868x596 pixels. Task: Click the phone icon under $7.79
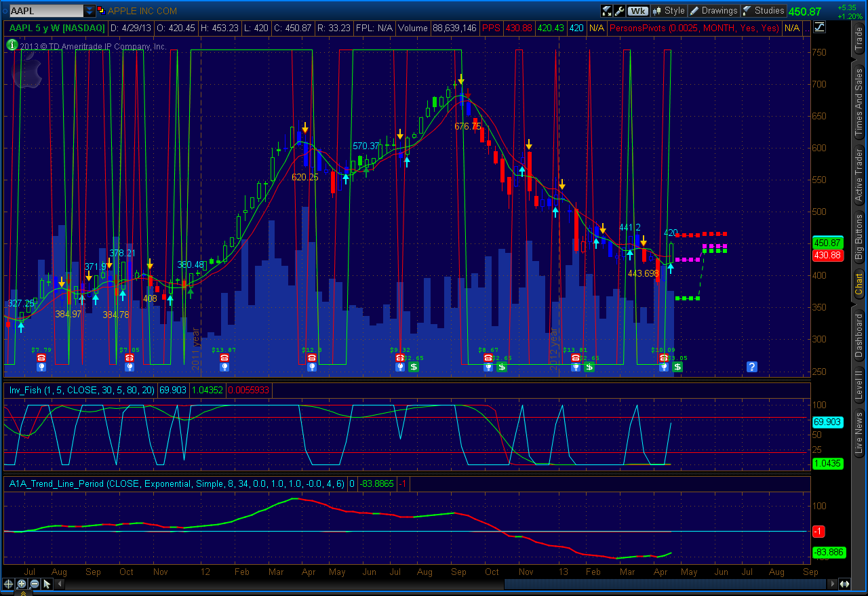[x=41, y=358]
